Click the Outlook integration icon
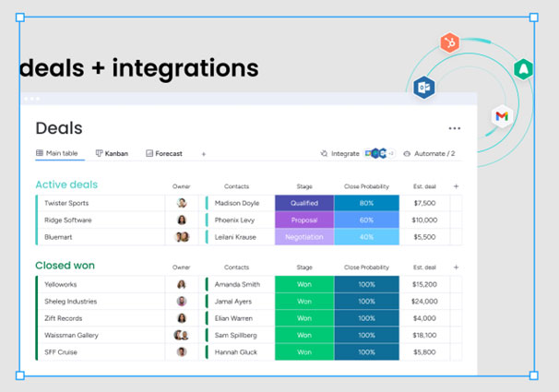The image size is (559, 392). coord(424,88)
